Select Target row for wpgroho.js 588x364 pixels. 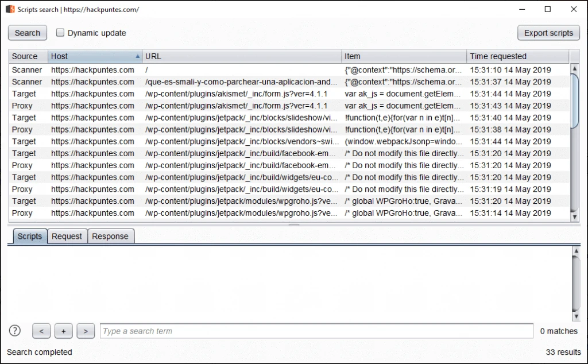[289, 202]
